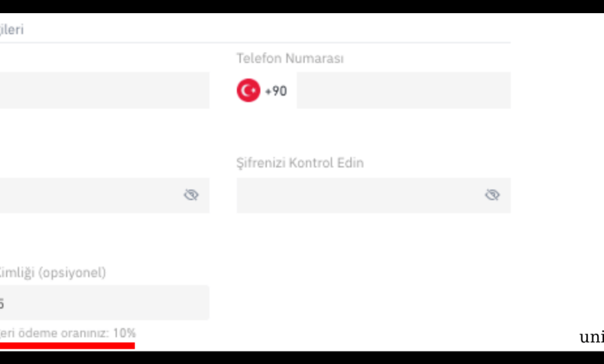Click the left password input field
Screen dimensions: 604x364
click(x=105, y=195)
